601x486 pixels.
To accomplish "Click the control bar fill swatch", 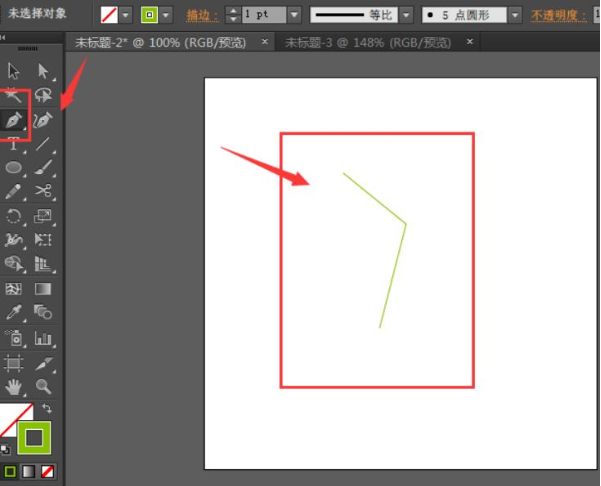I will pos(109,15).
